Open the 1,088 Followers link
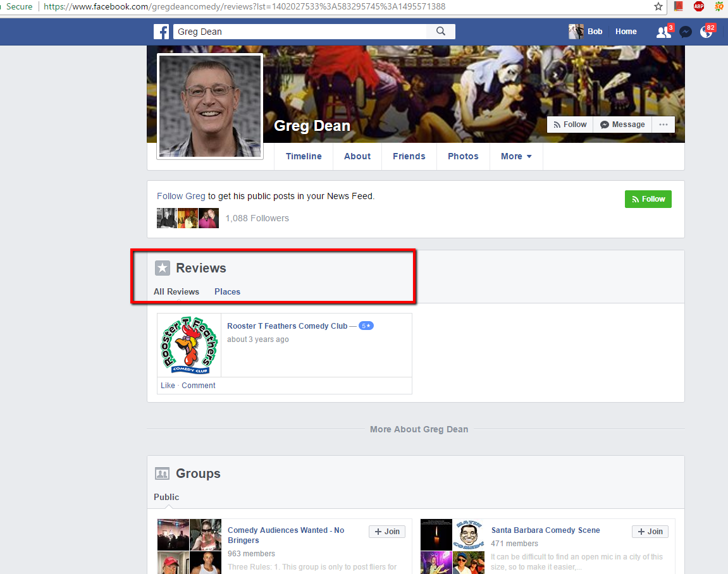 point(257,218)
